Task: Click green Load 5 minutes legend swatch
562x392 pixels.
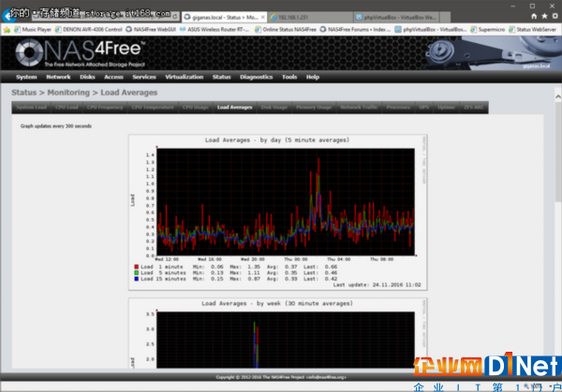Action: [x=136, y=273]
